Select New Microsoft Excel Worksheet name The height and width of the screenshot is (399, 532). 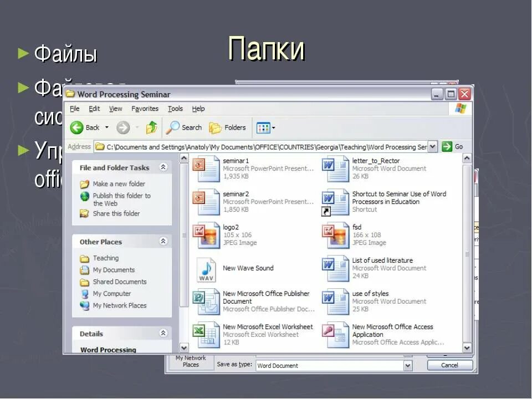point(268,327)
